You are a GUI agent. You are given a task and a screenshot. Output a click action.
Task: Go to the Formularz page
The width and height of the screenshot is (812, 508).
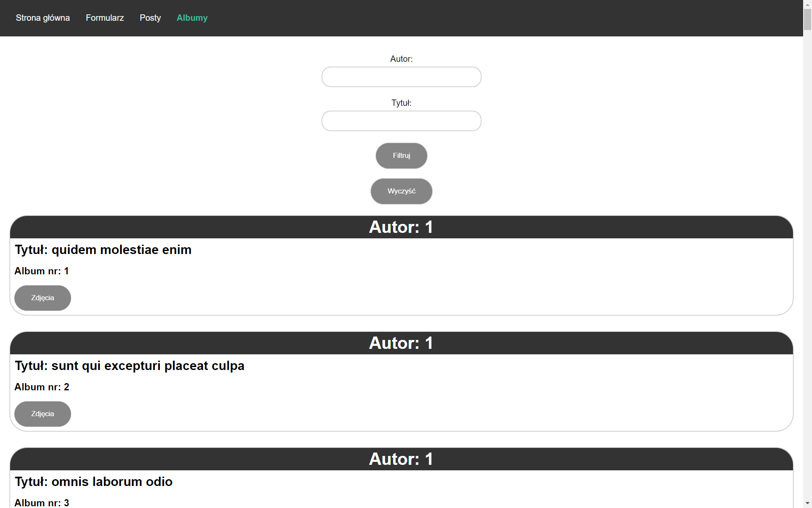pos(105,18)
